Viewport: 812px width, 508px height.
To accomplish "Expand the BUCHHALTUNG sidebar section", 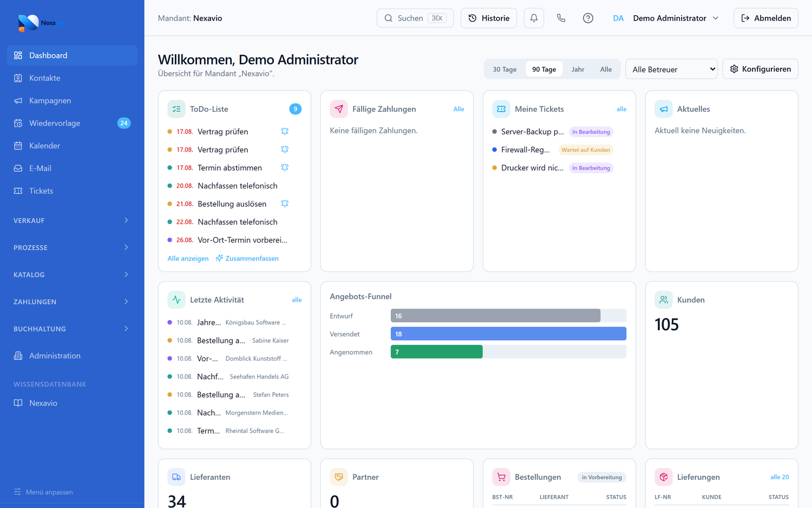I will (72, 329).
